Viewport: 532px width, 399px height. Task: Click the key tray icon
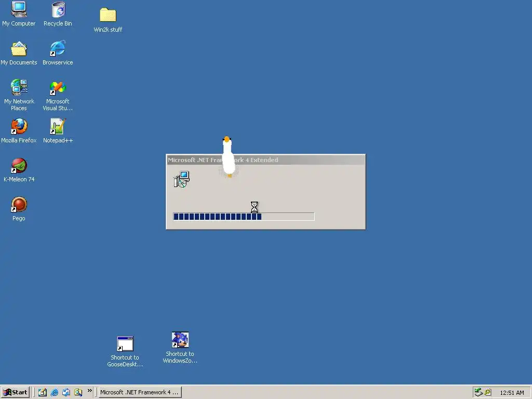pyautogui.click(x=487, y=392)
